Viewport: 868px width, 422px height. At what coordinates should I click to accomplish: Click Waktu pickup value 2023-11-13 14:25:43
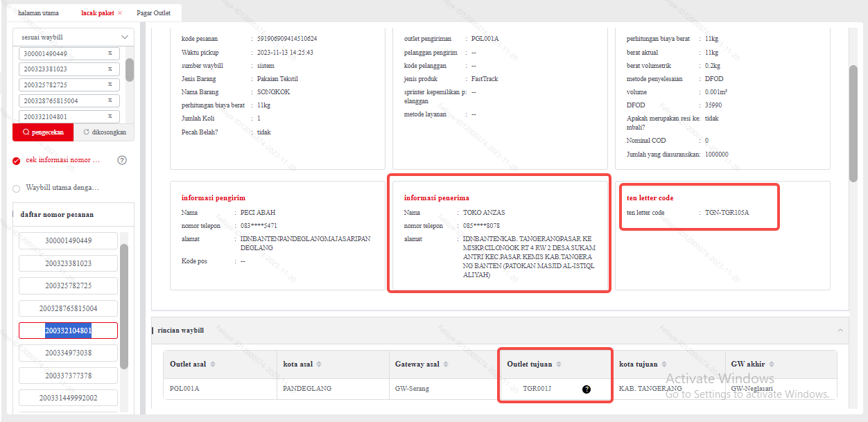285,52
